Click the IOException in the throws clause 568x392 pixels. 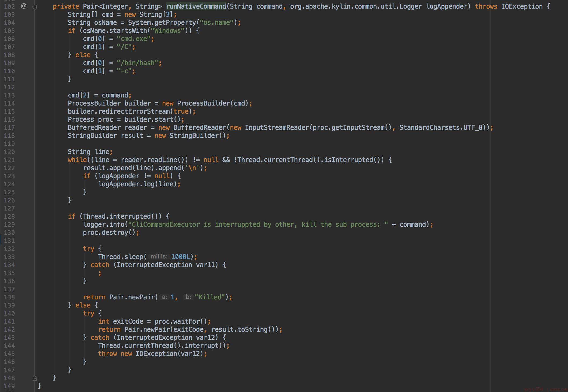click(522, 6)
